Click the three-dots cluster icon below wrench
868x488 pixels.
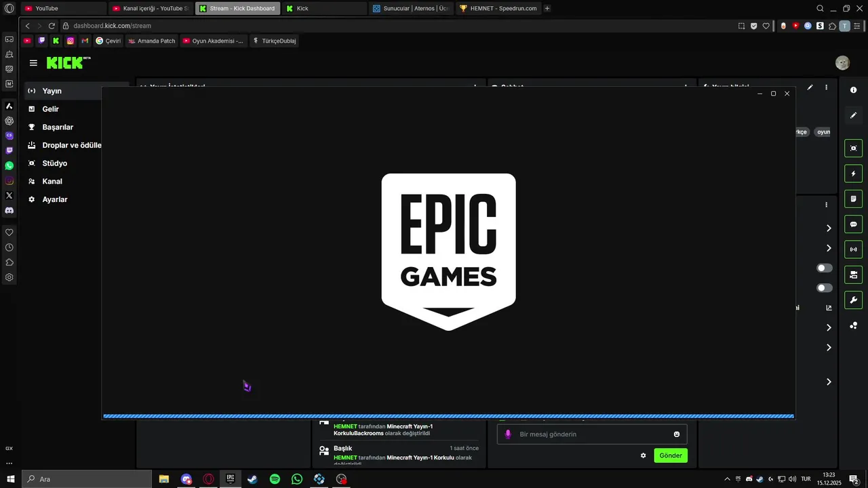[853, 325]
